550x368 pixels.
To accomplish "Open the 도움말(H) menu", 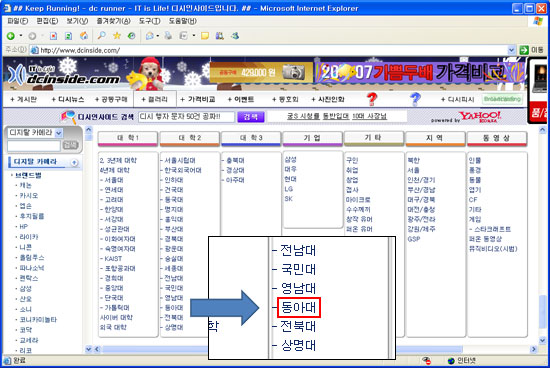I will pos(183,21).
